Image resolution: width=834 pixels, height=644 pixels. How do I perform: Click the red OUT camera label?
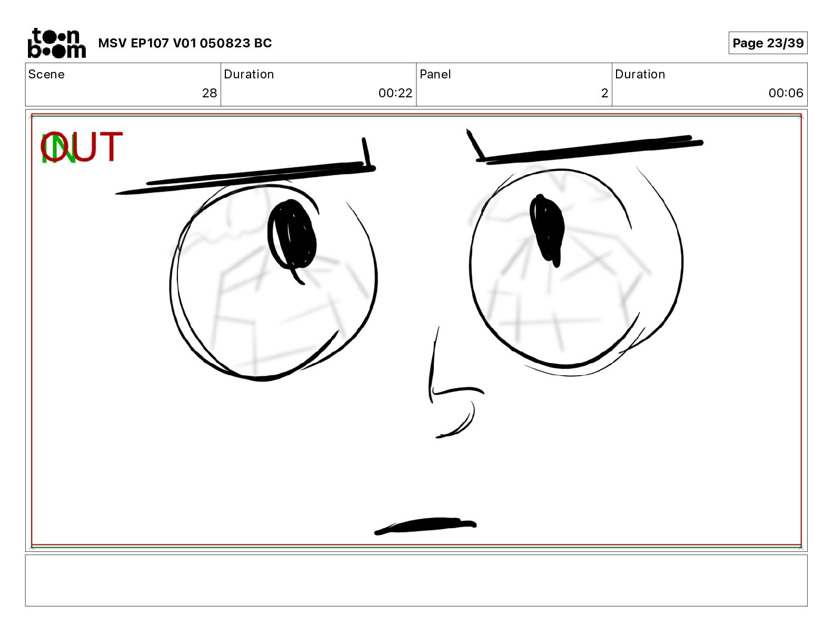tap(82, 147)
